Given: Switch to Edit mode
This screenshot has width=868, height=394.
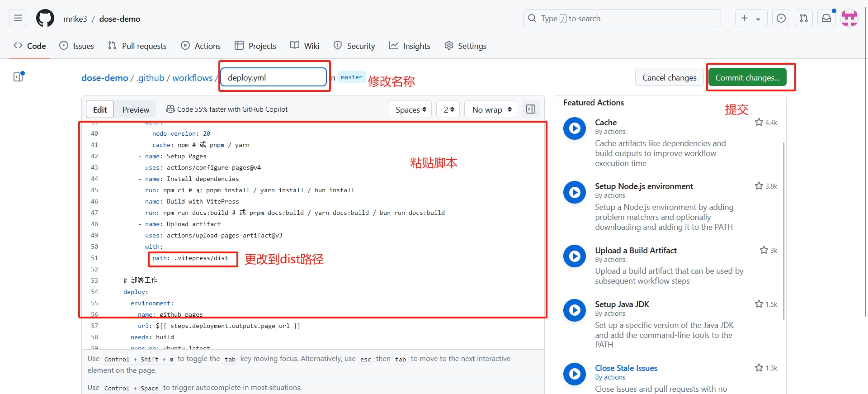Looking at the screenshot, I should coord(100,109).
